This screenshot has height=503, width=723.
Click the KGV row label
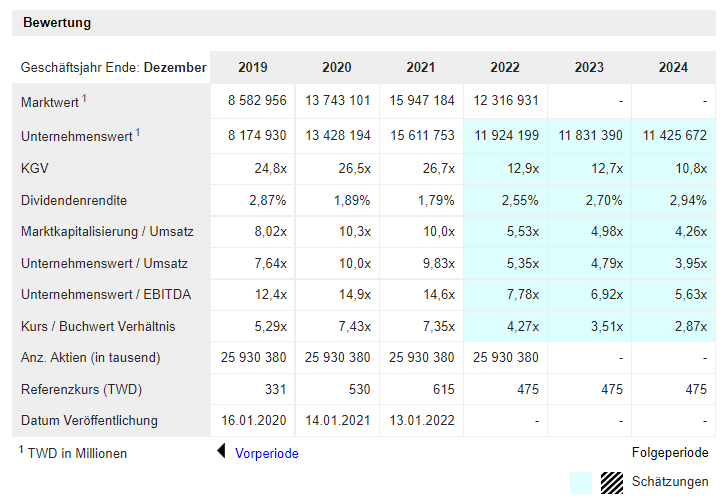tap(35, 168)
